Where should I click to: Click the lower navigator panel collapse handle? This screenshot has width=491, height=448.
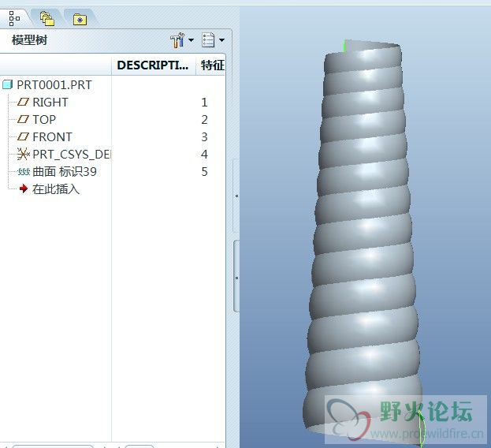(x=236, y=277)
